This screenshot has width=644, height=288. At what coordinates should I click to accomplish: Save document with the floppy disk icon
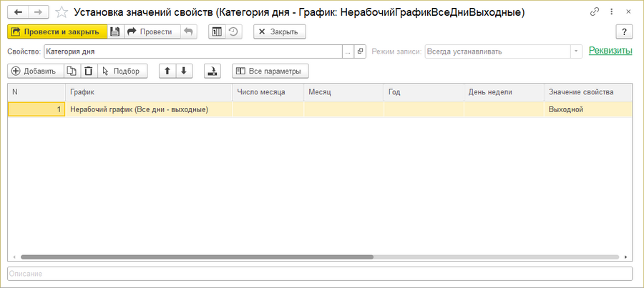coord(115,31)
